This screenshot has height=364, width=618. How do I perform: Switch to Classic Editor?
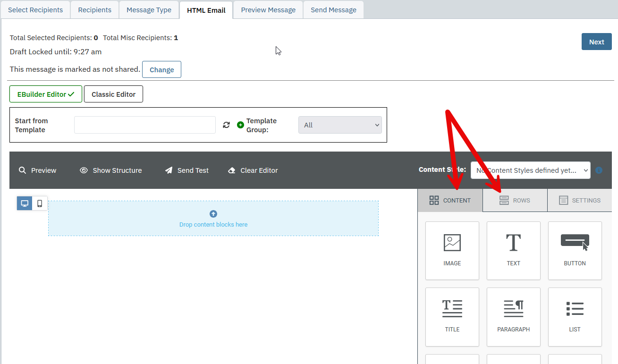[x=113, y=94]
